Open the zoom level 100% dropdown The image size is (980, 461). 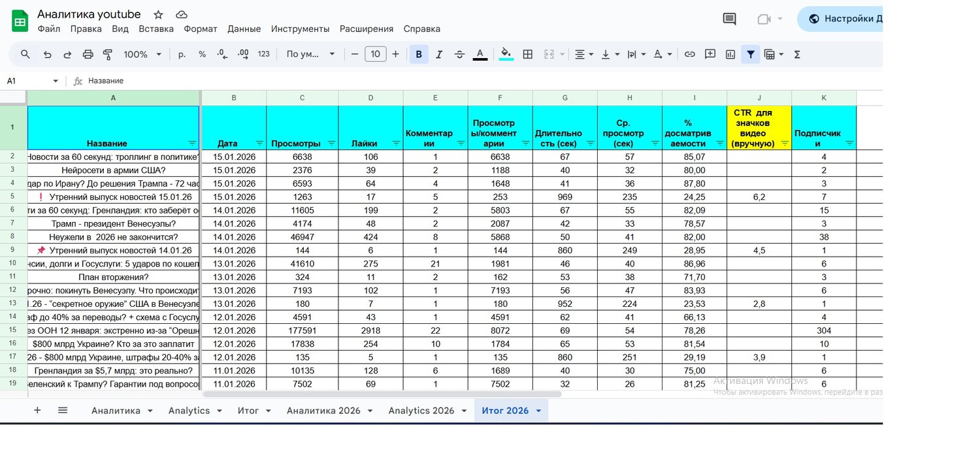point(142,54)
